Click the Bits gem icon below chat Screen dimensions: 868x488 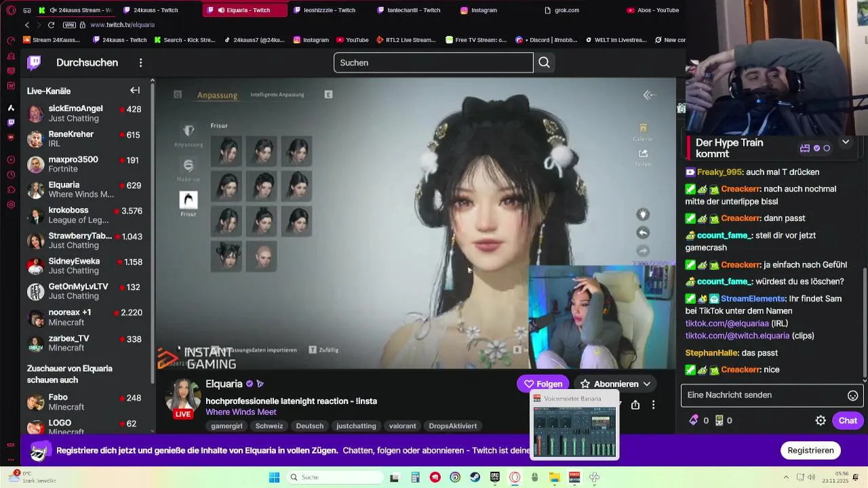click(693, 420)
